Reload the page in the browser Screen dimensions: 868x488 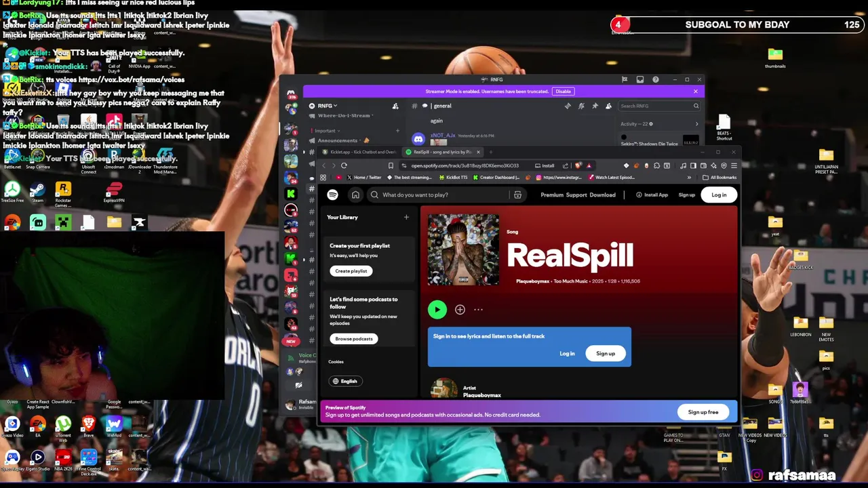click(344, 166)
